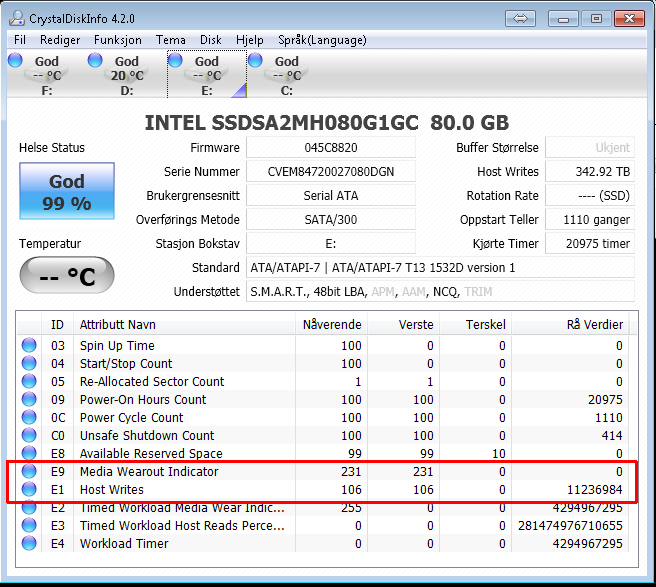Click the Rotation Rate ---- (SSD) field

click(590, 195)
